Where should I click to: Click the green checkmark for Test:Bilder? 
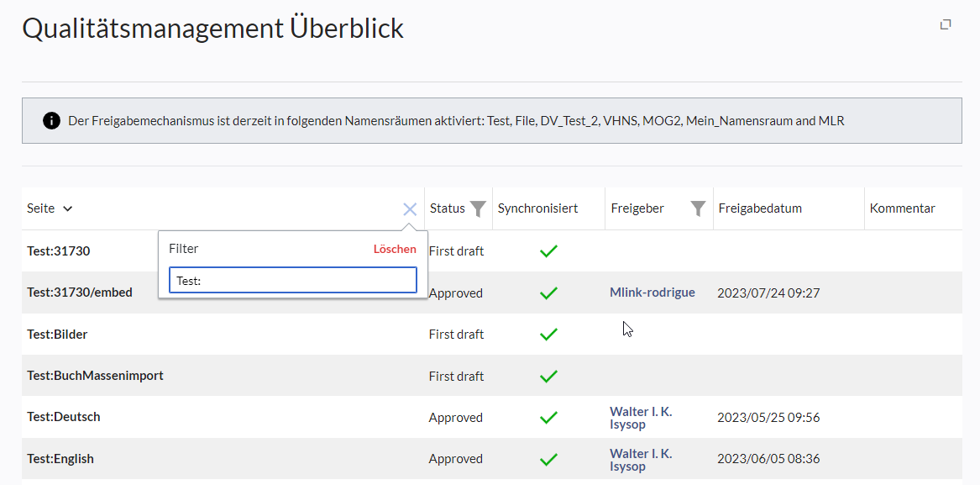(x=548, y=335)
